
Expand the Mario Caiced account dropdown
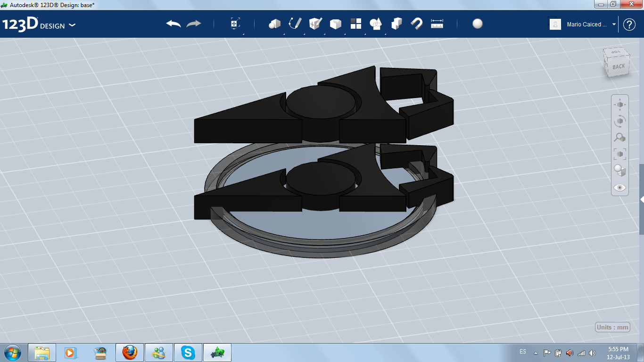(x=614, y=24)
